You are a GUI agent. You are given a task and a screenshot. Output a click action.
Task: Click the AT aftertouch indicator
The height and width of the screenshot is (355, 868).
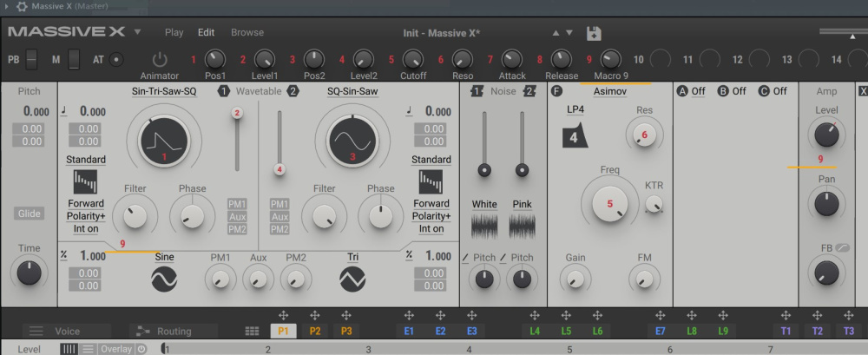(x=115, y=59)
